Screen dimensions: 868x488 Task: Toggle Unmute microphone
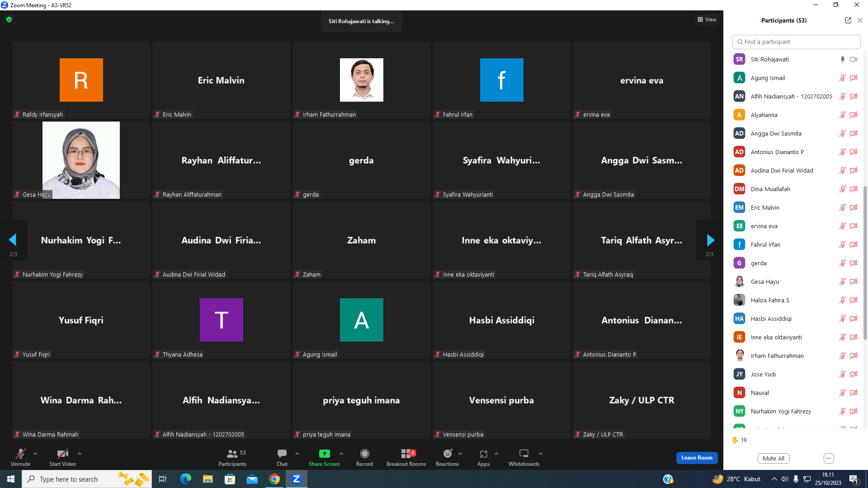pyautogui.click(x=21, y=457)
